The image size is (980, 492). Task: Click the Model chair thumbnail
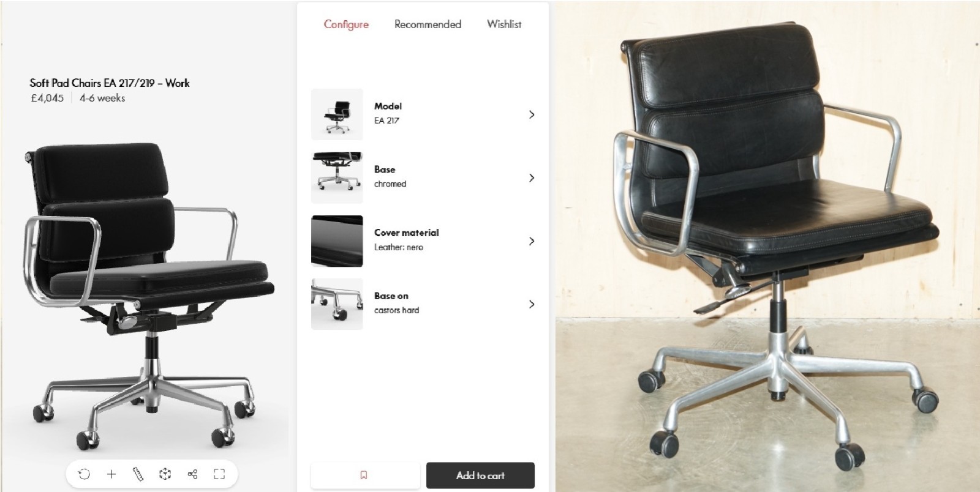[x=337, y=114]
